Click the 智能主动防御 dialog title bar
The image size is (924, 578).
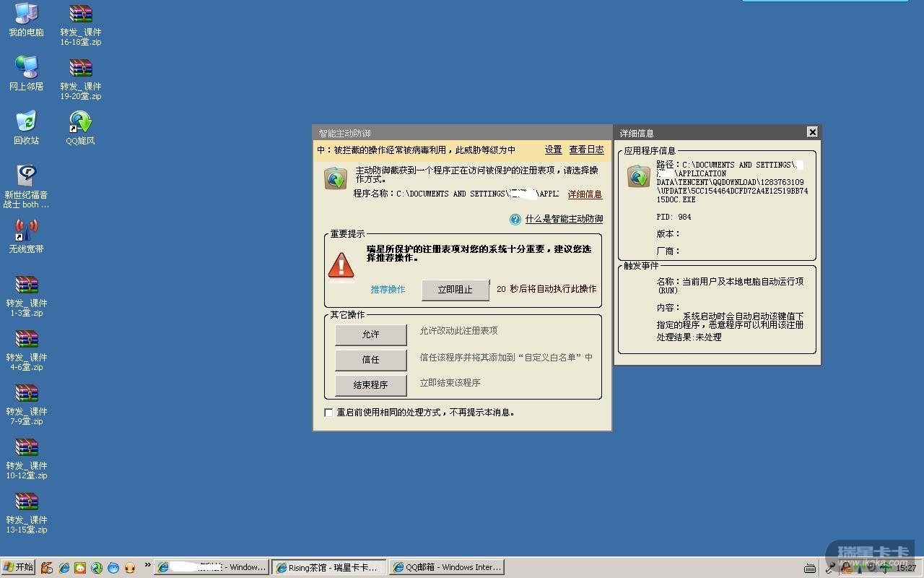462,133
